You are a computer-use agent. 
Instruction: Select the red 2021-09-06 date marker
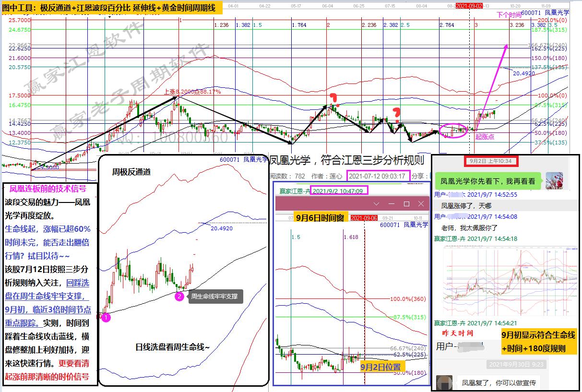(365, 218)
